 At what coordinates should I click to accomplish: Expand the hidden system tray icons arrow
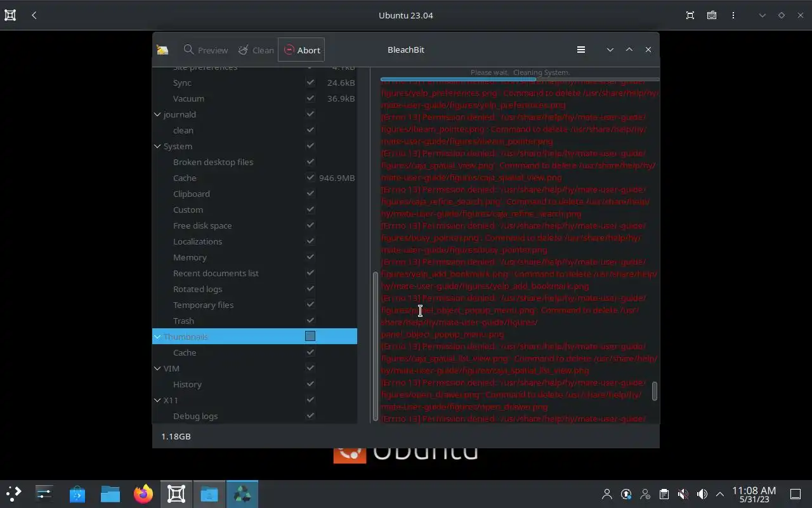coord(720,494)
